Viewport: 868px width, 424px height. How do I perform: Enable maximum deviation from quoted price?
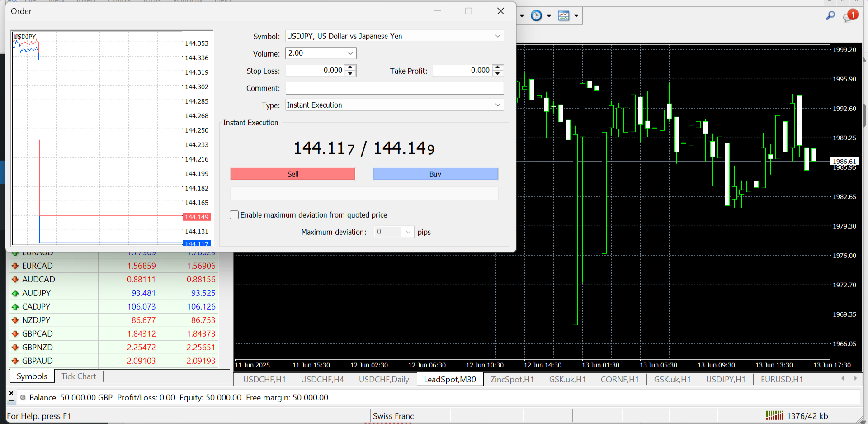[234, 215]
